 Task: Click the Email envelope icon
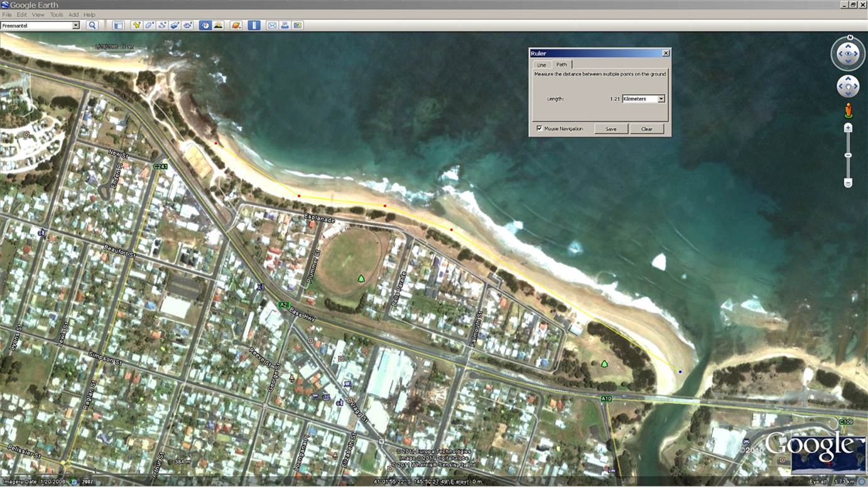click(272, 25)
